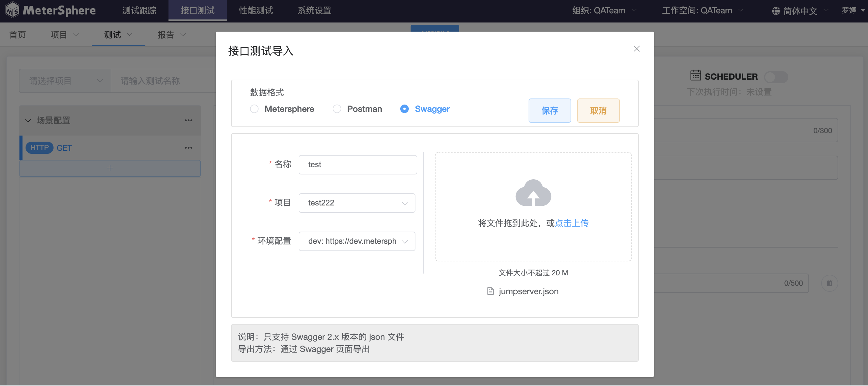
Task: Select the Swagger data format radio
Action: (x=404, y=109)
